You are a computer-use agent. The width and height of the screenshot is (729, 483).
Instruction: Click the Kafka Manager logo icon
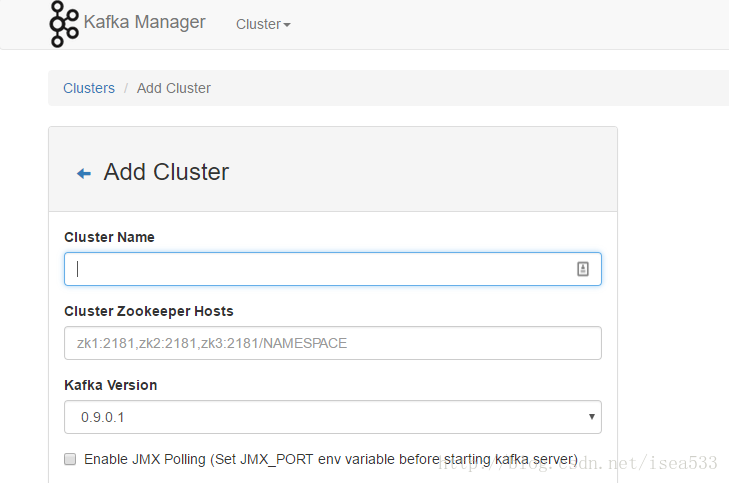coord(64,24)
